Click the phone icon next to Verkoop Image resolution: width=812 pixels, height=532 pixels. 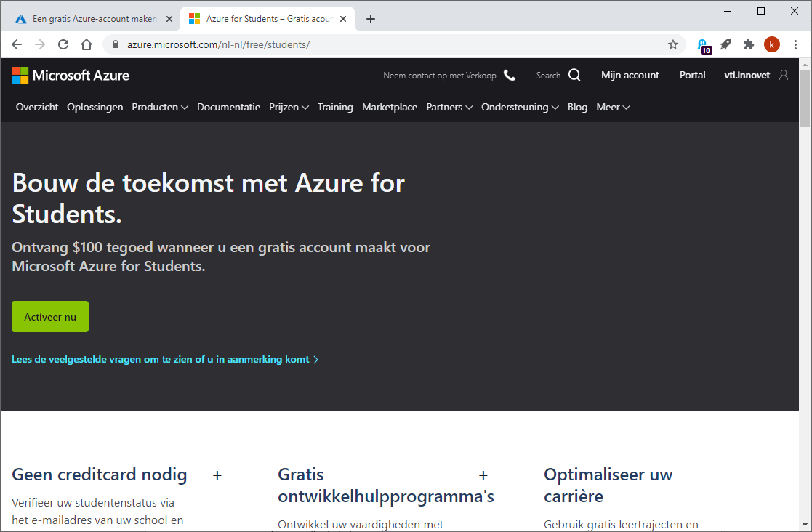(510, 76)
